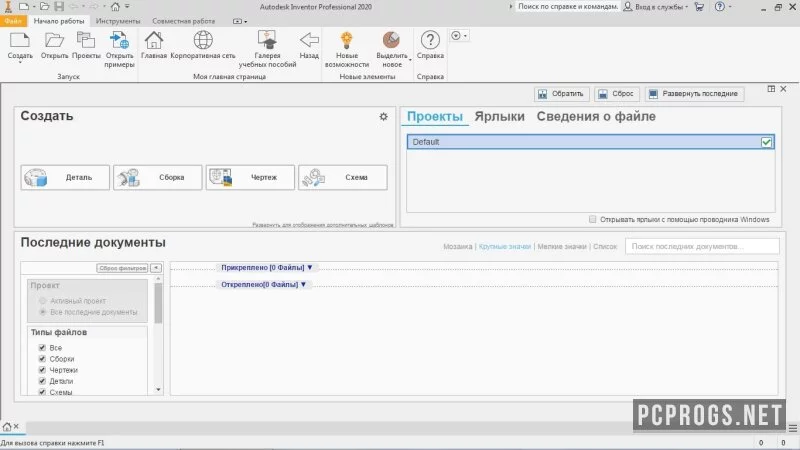Create a new Деталь part
Viewport: 800px width, 450px height.
[65, 178]
